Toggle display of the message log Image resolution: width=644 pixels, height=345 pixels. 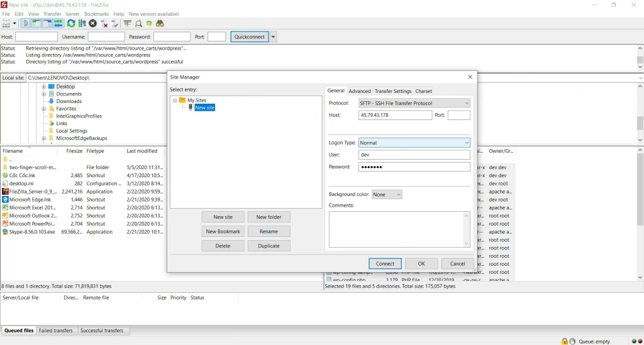25,23
